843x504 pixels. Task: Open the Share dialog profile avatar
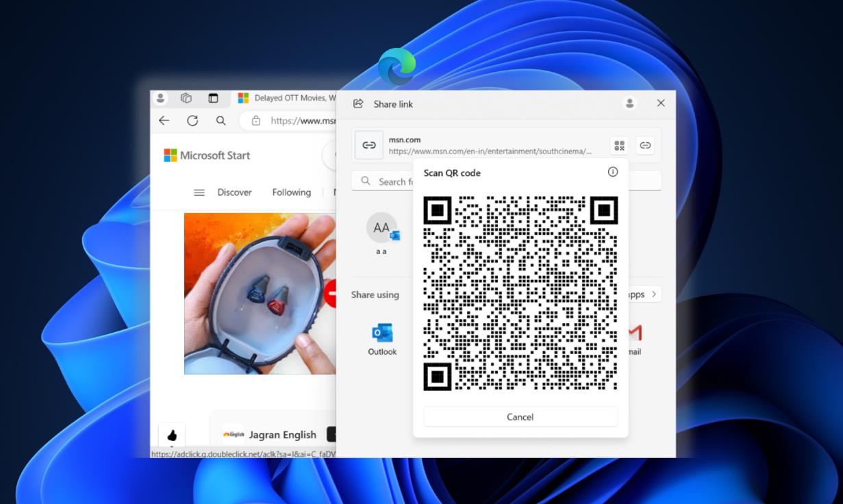pyautogui.click(x=629, y=103)
